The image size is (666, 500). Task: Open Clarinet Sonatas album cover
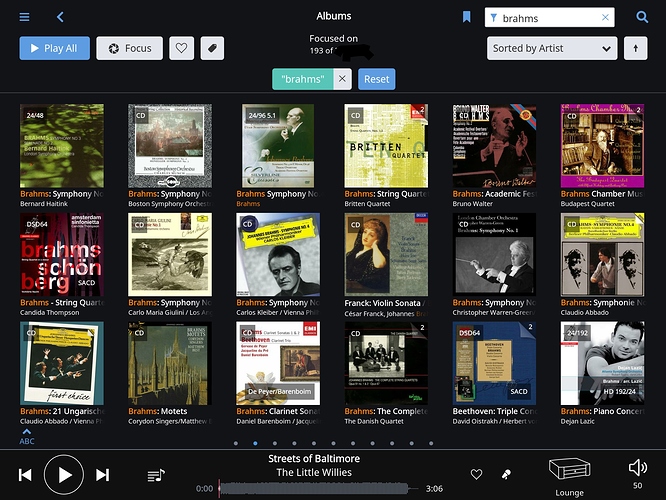(278, 363)
